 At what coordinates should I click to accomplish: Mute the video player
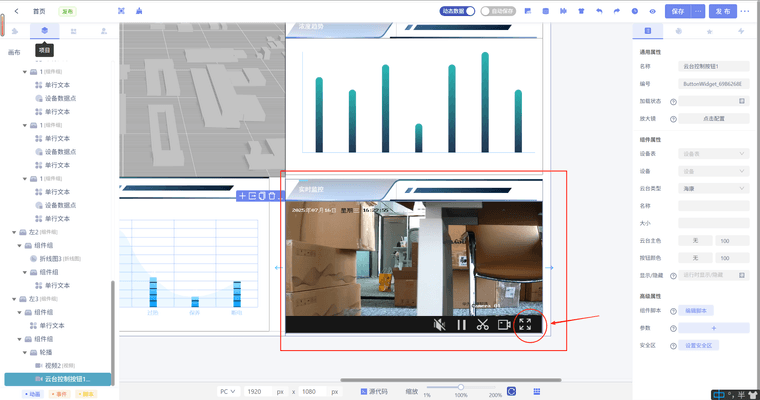pyautogui.click(x=439, y=325)
